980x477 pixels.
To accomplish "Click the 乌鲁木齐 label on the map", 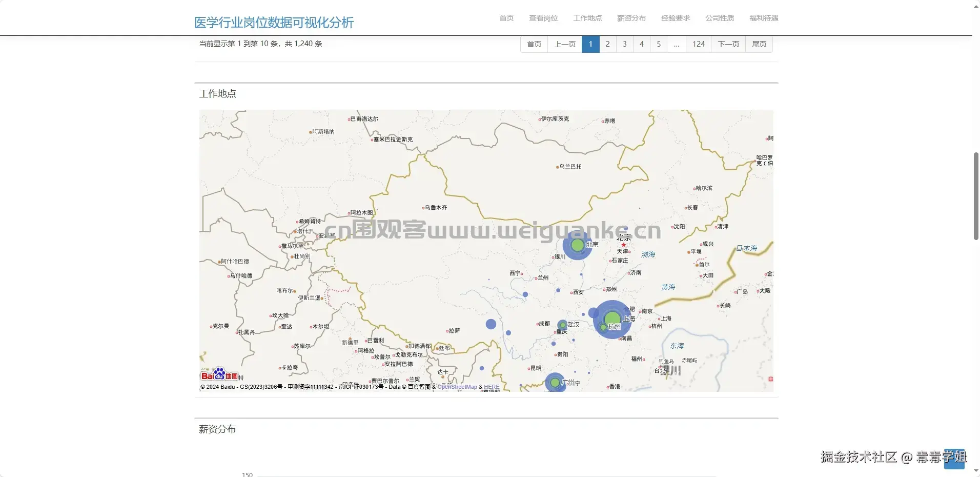I will [x=436, y=208].
